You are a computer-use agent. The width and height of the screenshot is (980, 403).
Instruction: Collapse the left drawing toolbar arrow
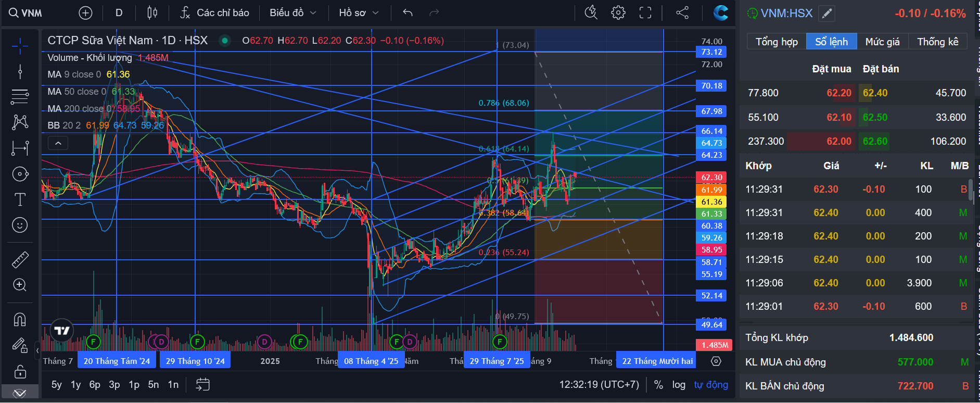(x=37, y=350)
